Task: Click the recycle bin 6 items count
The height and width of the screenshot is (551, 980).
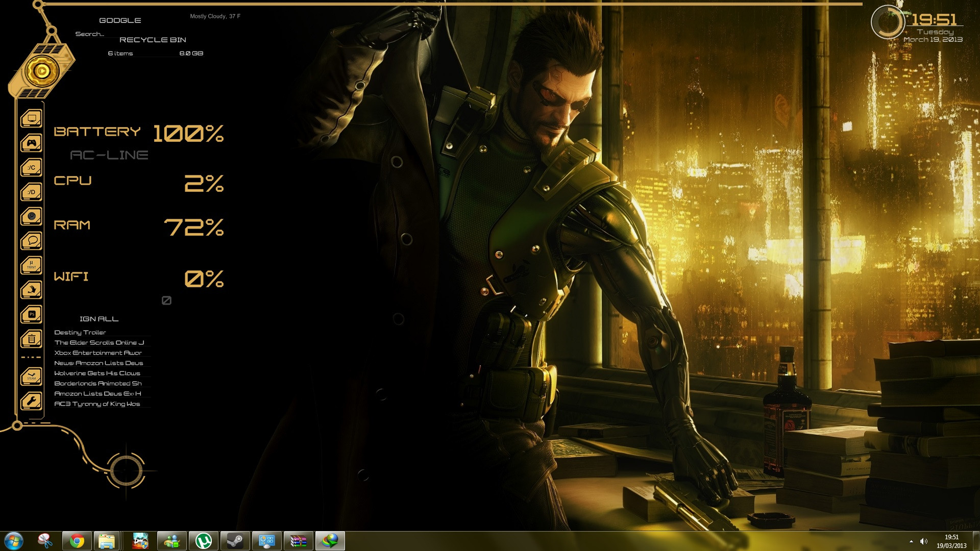Action: coord(120,54)
